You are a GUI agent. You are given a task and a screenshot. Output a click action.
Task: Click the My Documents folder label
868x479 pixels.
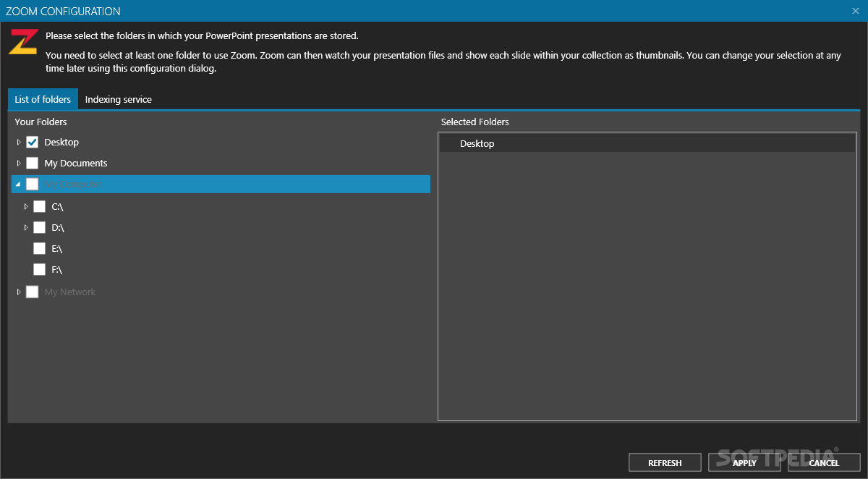coord(76,164)
